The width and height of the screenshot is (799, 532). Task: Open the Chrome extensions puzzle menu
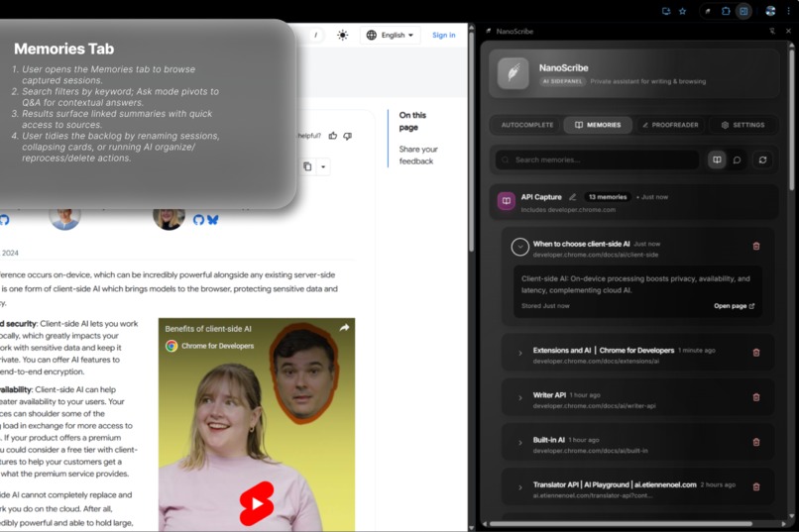click(726, 11)
